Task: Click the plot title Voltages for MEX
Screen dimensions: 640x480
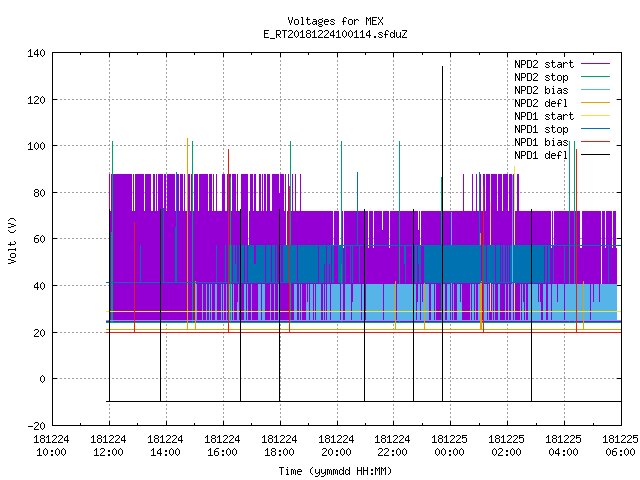Action: [335, 21]
